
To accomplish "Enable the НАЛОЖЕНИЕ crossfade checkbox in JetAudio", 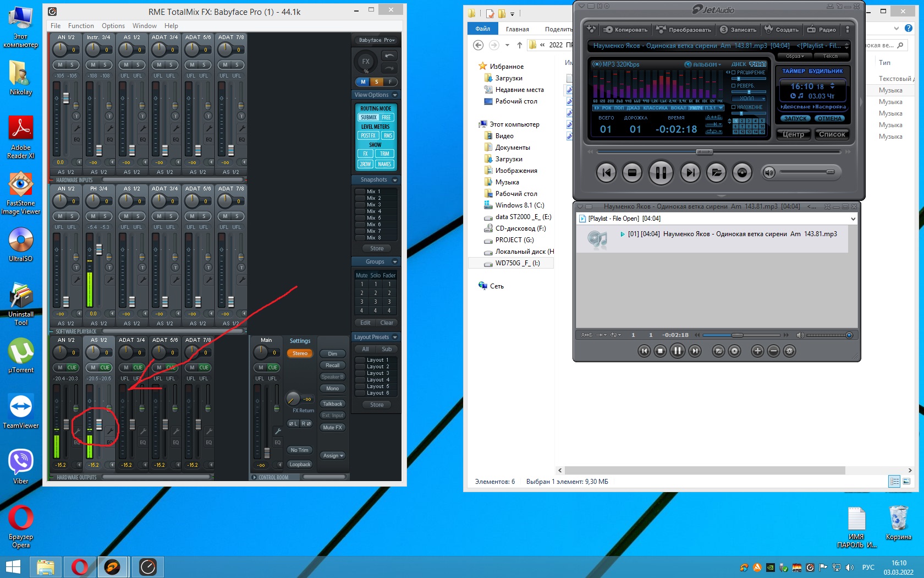I will click(x=733, y=107).
